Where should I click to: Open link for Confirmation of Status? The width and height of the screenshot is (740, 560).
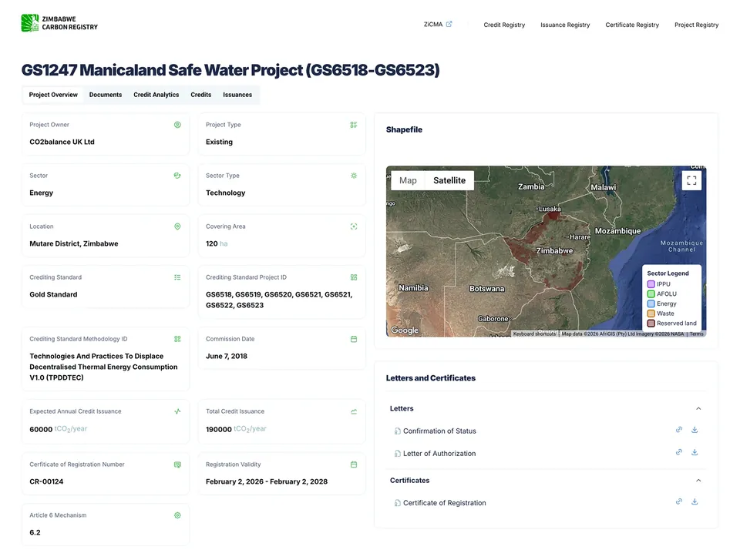pos(678,429)
